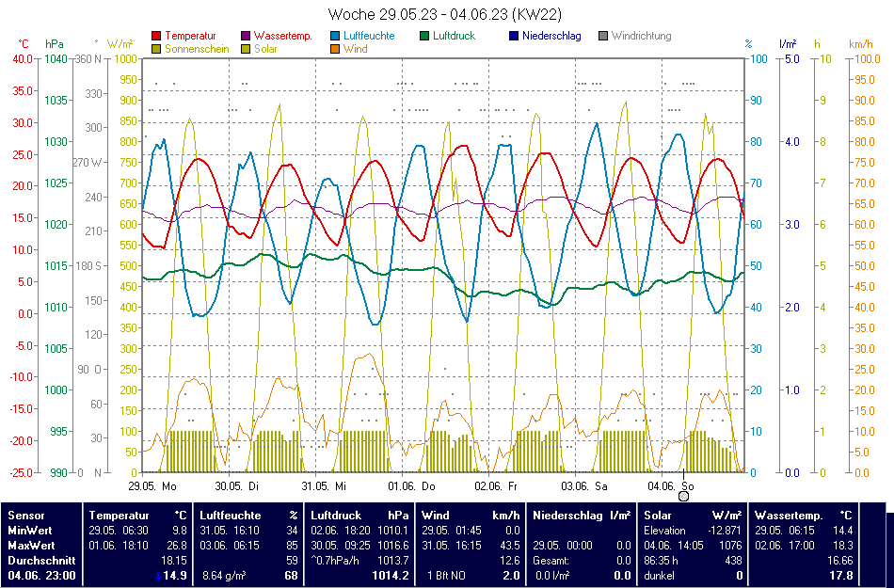Click the Elevation label in Solar column
894x588 pixels.
pos(664,531)
